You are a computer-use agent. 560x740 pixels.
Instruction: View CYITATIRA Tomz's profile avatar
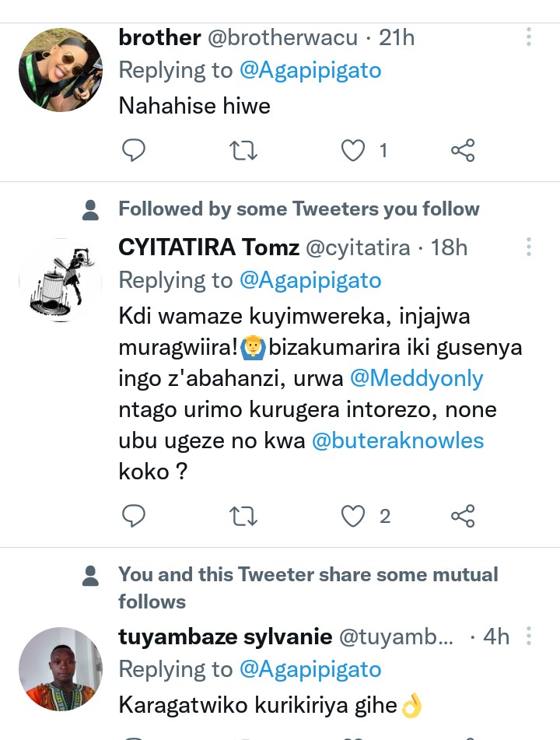click(x=61, y=280)
